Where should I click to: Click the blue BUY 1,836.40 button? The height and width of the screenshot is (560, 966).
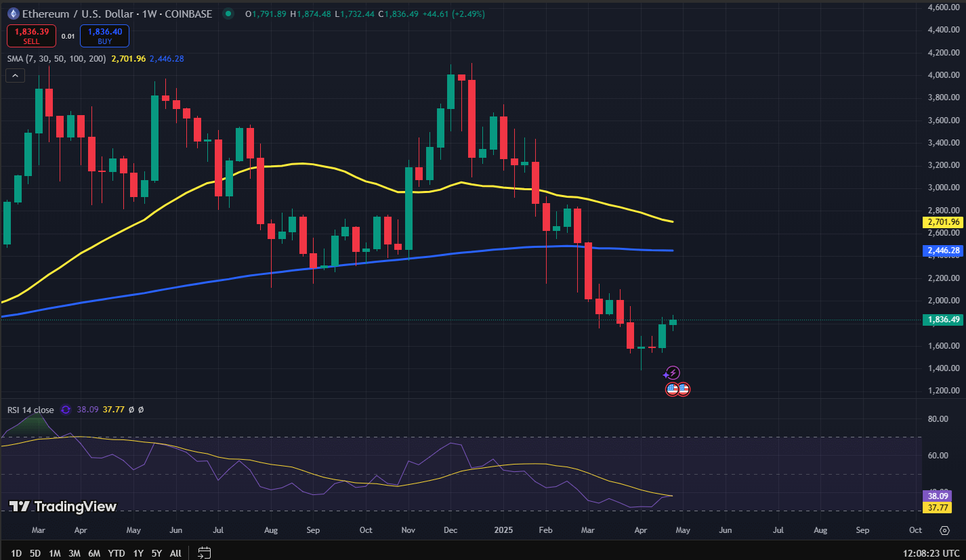[104, 35]
